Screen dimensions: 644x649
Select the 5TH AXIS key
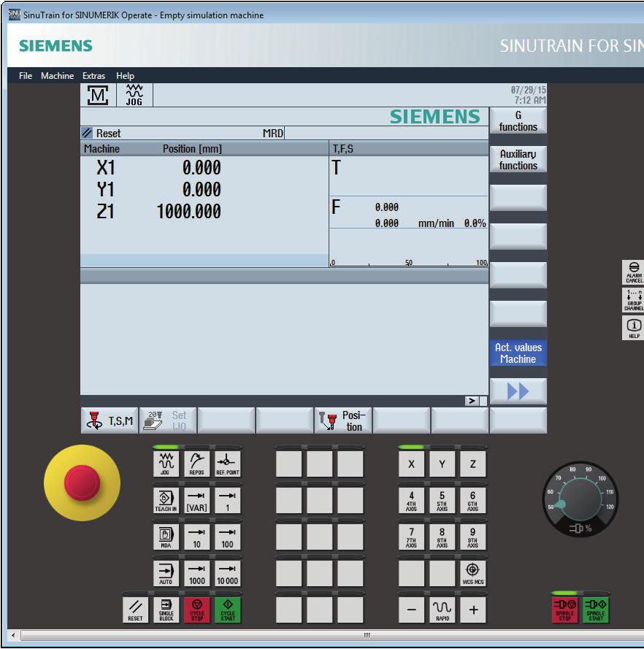pyautogui.click(x=442, y=500)
